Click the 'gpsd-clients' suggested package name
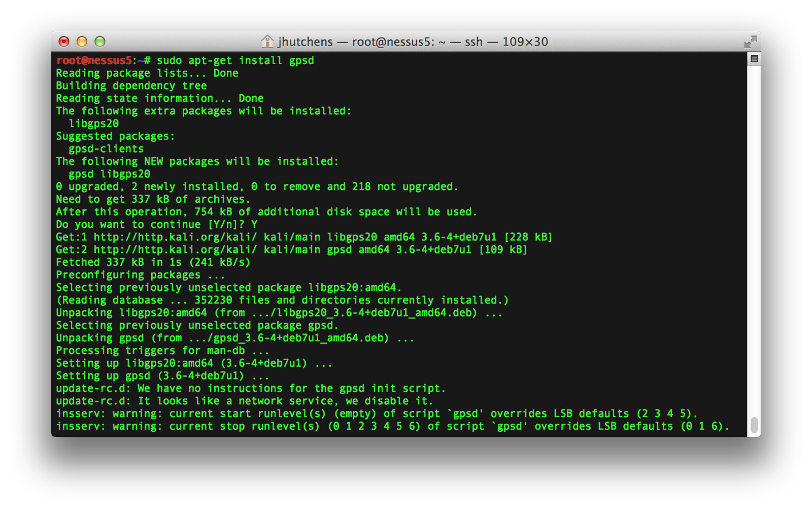Image resolution: width=812 pixels, height=508 pixels. (106, 149)
